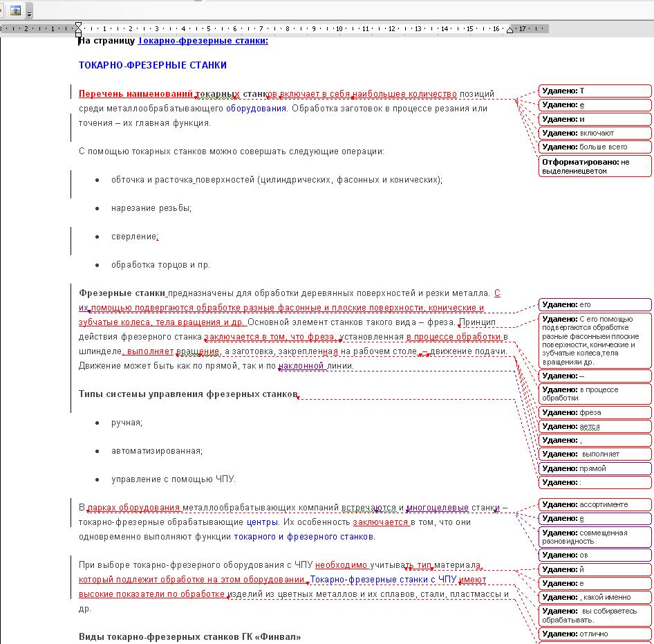Click the bullet item 'обработка торцов и пр.'

click(160, 265)
